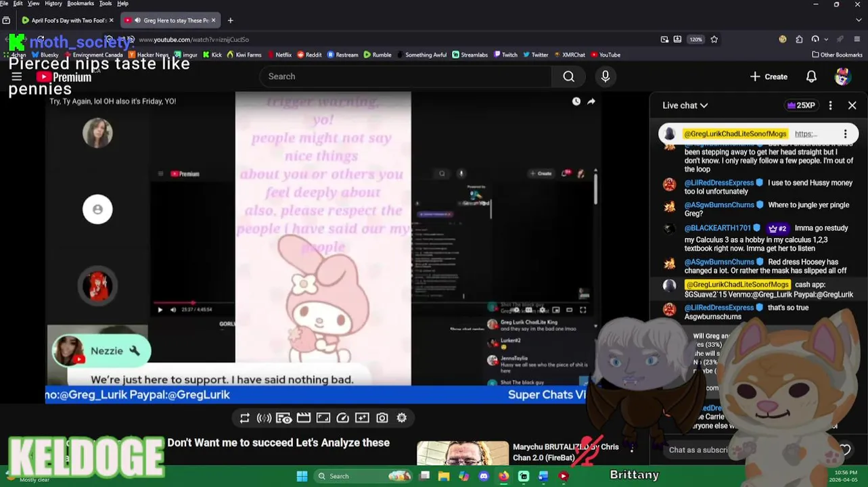Expand the Live chat mode dropdown
Viewport: 868px width, 487px height.
[685, 106]
